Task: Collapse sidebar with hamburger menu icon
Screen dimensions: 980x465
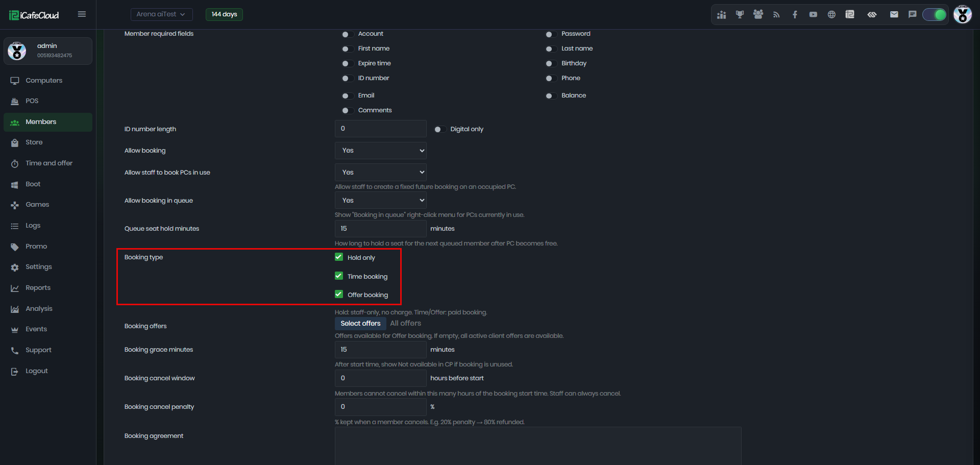Action: pos(82,14)
